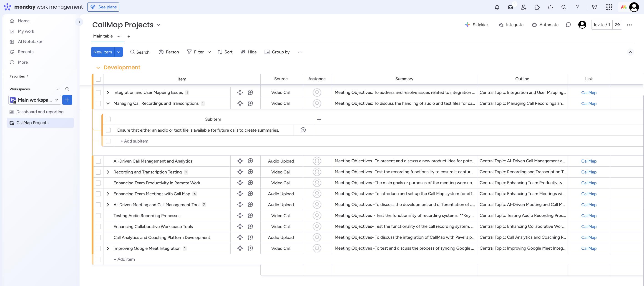Open the notifications bell
The image size is (644, 286).
(497, 7)
